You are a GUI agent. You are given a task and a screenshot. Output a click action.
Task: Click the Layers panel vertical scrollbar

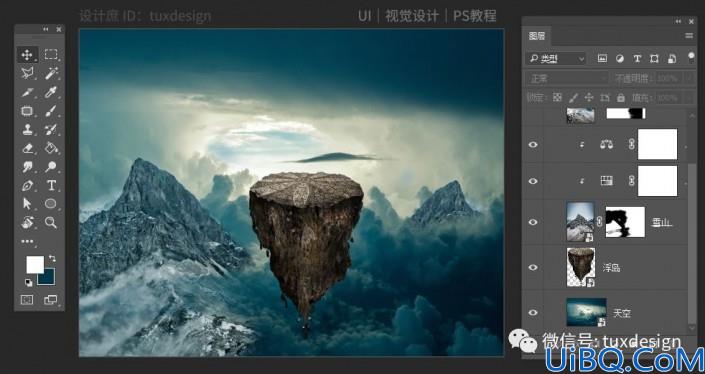[x=692, y=243]
